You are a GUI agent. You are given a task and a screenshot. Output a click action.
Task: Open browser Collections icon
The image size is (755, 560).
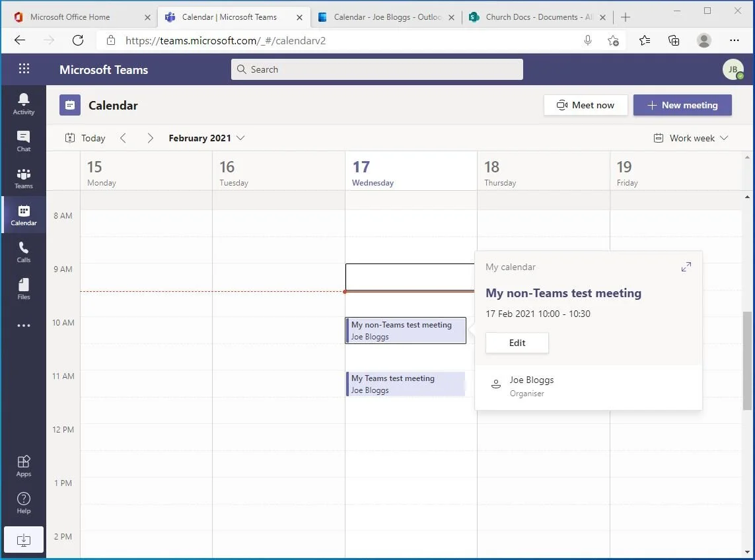tap(674, 40)
